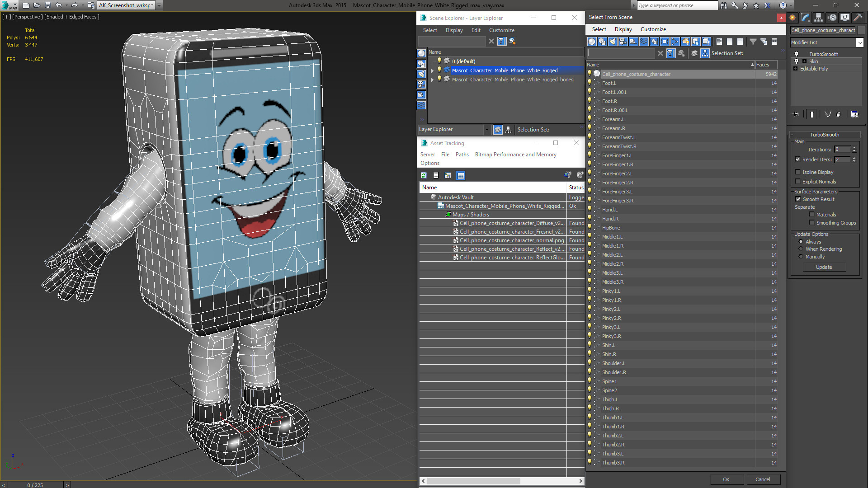This screenshot has height=488, width=868.
Task: Click Undo arrow in the main toolbar
Action: tap(59, 5)
